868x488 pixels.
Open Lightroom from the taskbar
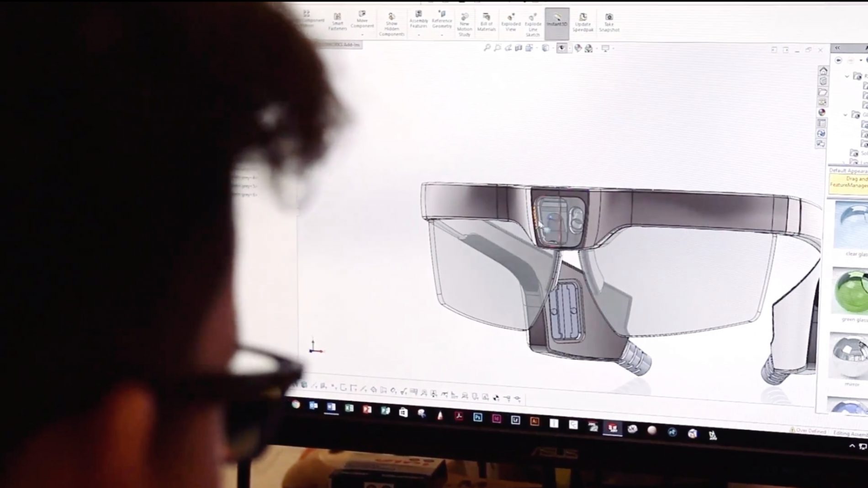(515, 420)
